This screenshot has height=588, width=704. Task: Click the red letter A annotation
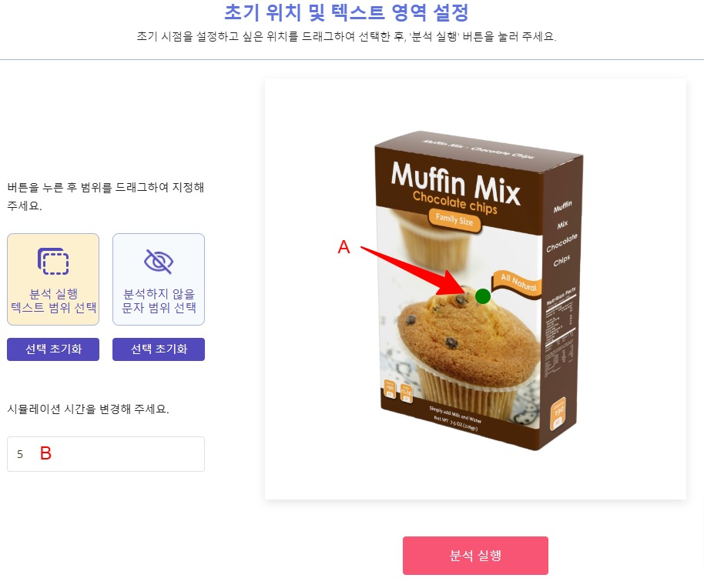[x=344, y=247]
